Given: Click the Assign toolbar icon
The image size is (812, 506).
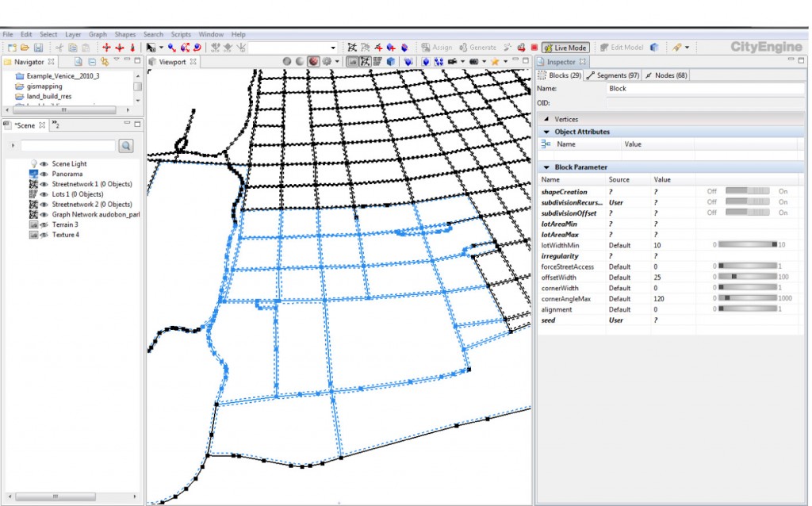Looking at the screenshot, I should [427, 47].
